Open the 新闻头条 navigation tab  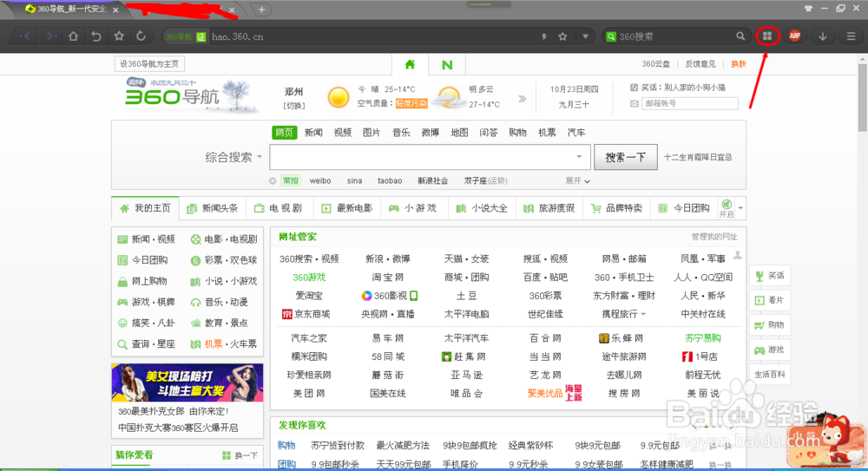[213, 208]
